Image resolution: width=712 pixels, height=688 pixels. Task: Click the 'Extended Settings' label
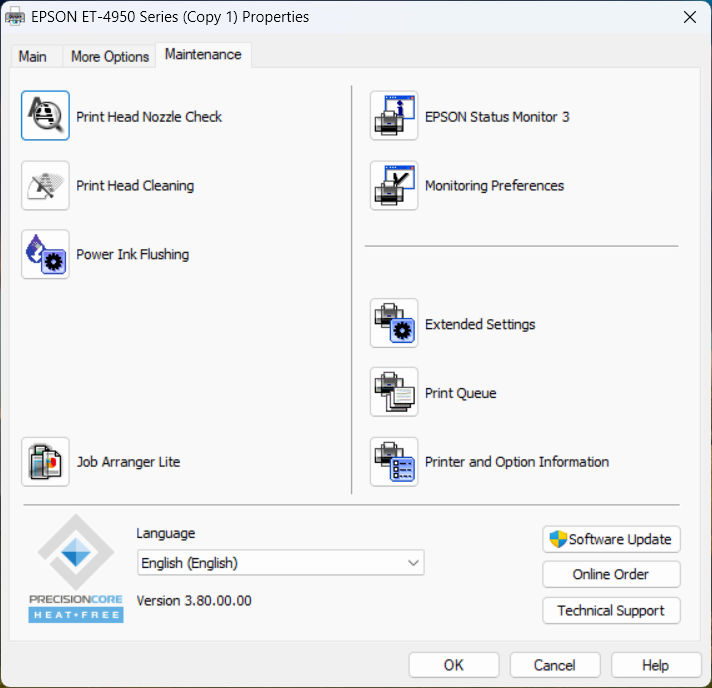pyautogui.click(x=480, y=324)
